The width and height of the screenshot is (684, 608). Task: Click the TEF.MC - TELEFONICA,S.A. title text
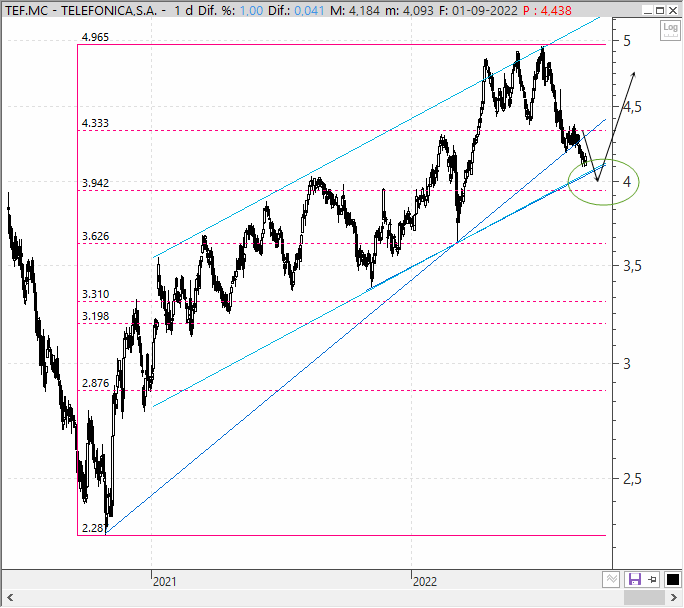(81, 10)
